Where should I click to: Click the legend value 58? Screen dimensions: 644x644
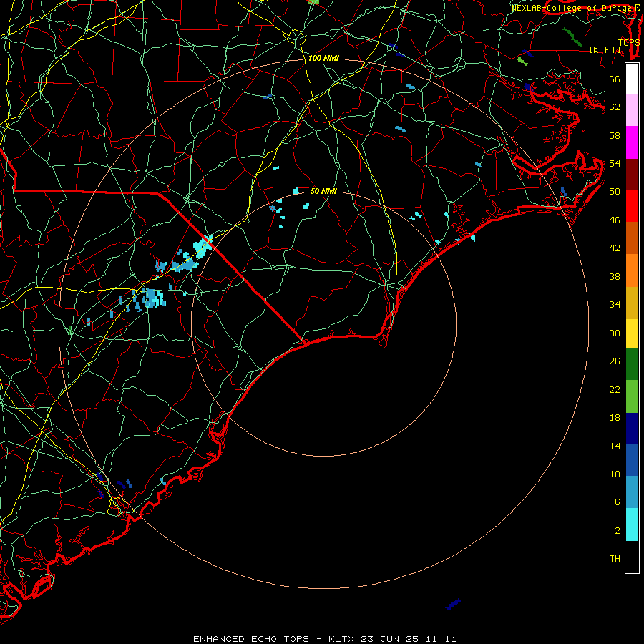615,135
